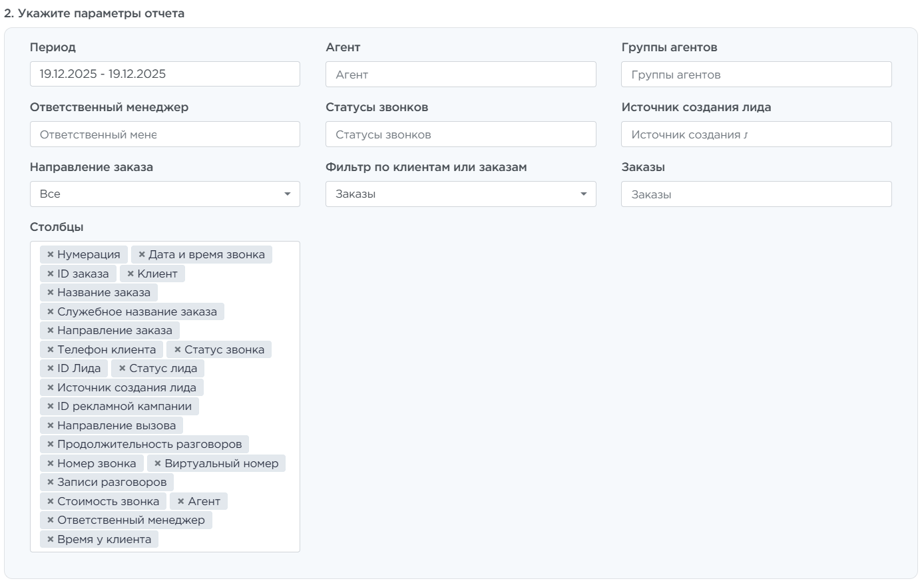924x585 pixels.
Task: Remove the Нумерация column tag
Action: tap(50, 255)
